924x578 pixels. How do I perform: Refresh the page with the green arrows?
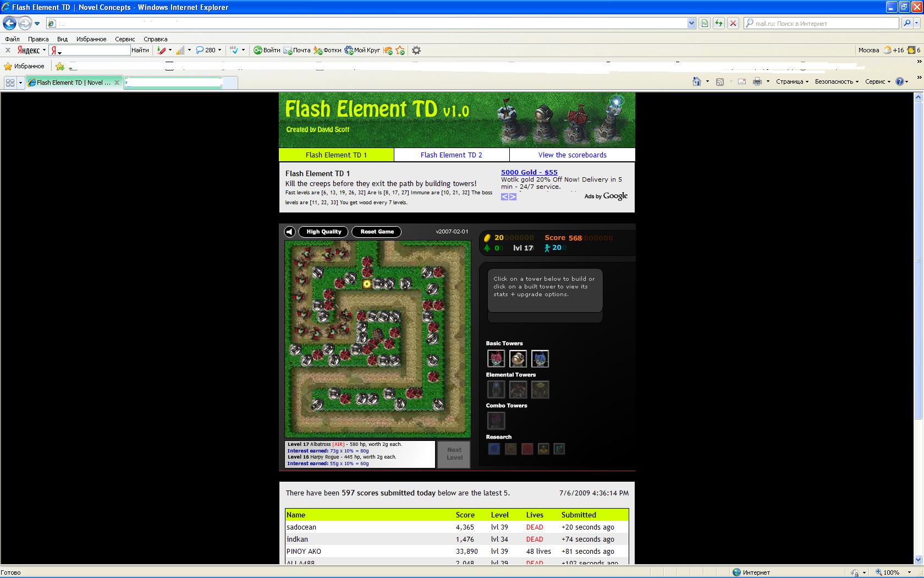coord(718,23)
